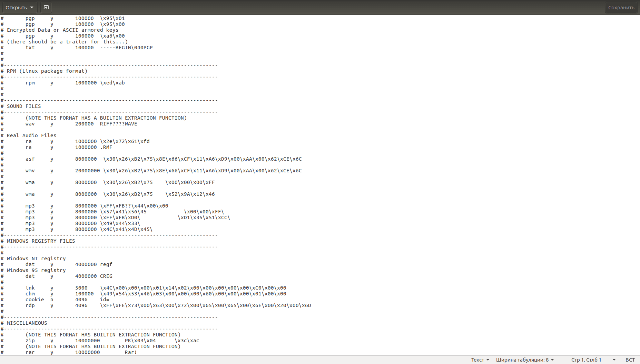The image size is (640, 364).
Task: Click the '20000000' size value for wmv
Action: (x=88, y=171)
